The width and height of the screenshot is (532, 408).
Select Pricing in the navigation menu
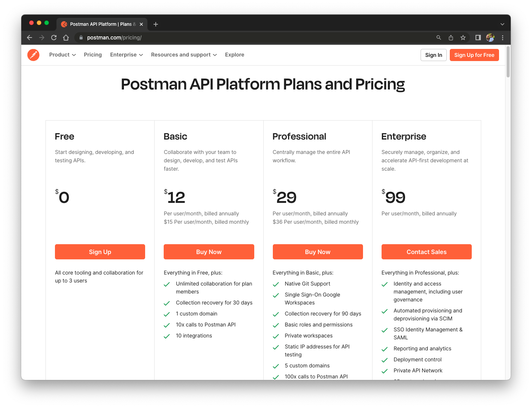[92, 55]
